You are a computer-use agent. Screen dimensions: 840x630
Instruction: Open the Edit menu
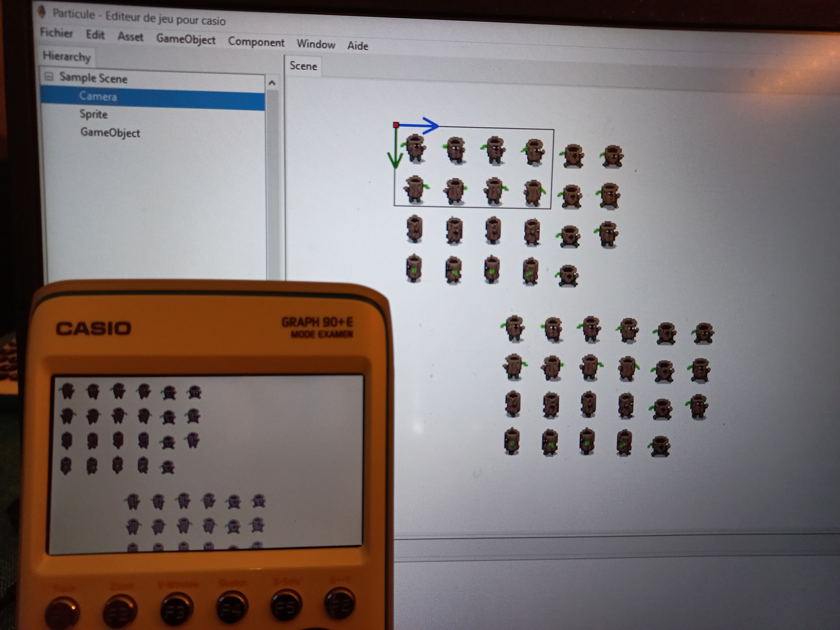(95, 35)
